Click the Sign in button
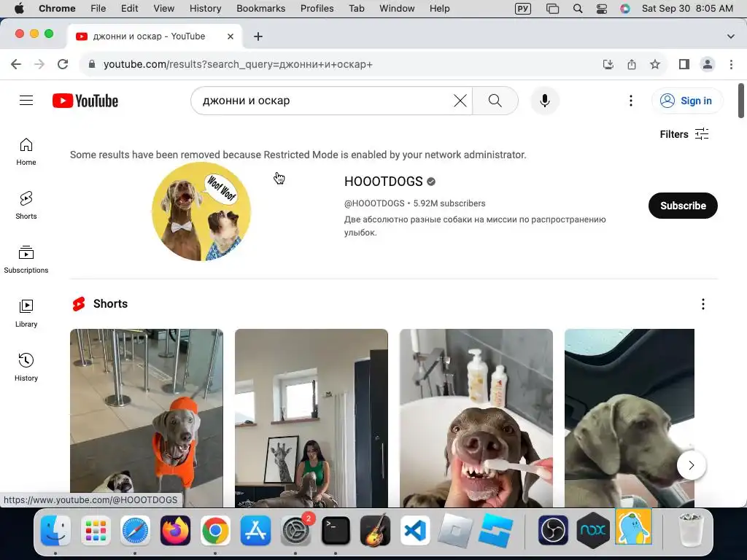This screenshot has height=560, width=747. (x=687, y=101)
